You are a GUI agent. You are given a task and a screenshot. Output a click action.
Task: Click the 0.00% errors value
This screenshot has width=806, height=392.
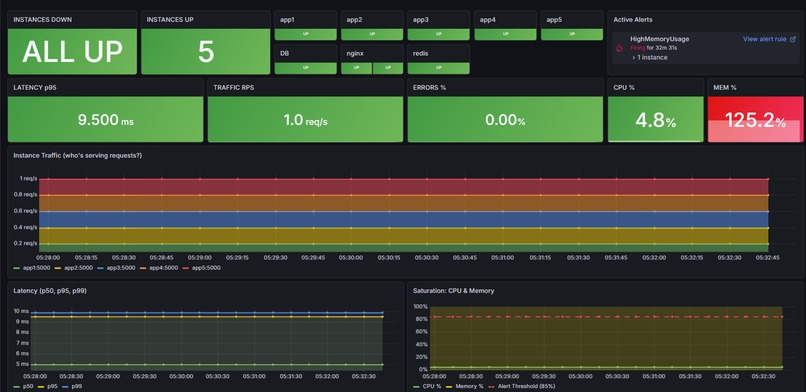tap(505, 120)
